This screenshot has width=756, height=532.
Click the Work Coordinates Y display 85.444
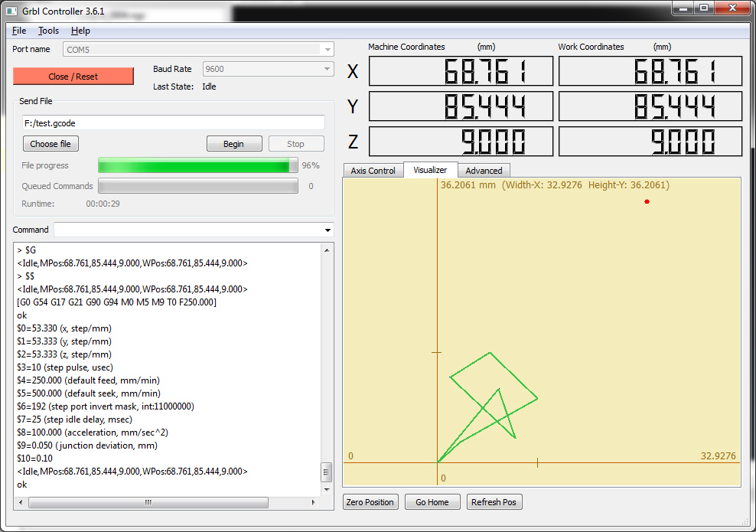(x=650, y=106)
